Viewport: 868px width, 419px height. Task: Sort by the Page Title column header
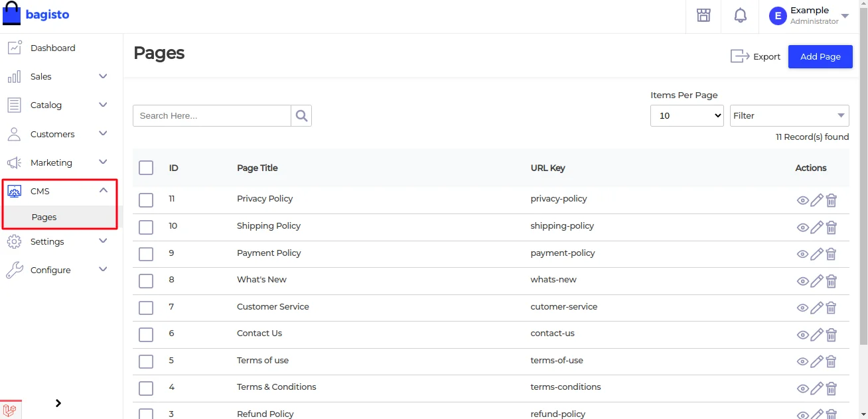pyautogui.click(x=257, y=168)
